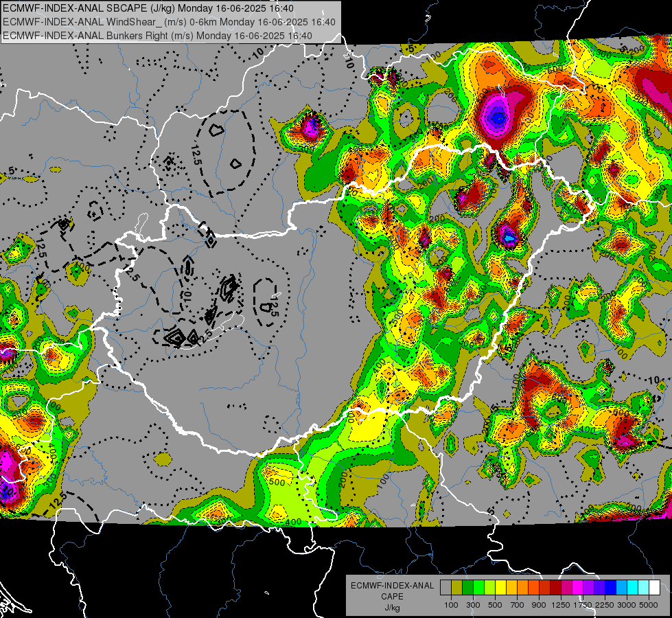Click the legend value 100
Viewport: 672px width, 618px height.
[x=451, y=605]
